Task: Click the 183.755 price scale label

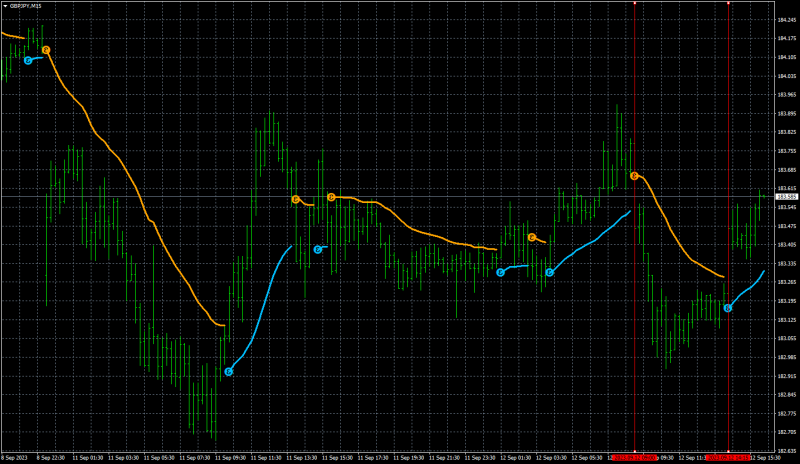Action: pyautogui.click(x=787, y=151)
